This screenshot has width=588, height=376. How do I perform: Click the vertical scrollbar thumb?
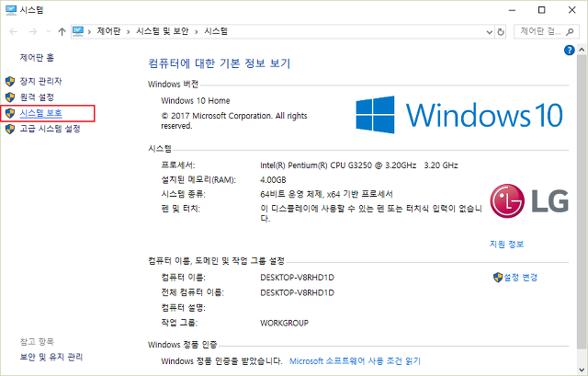click(582, 200)
